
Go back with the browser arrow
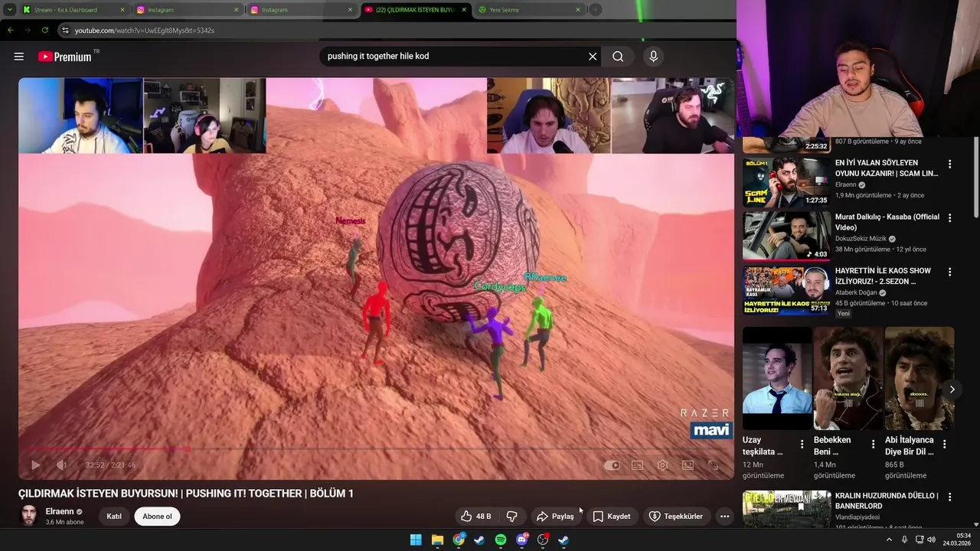[x=10, y=30]
